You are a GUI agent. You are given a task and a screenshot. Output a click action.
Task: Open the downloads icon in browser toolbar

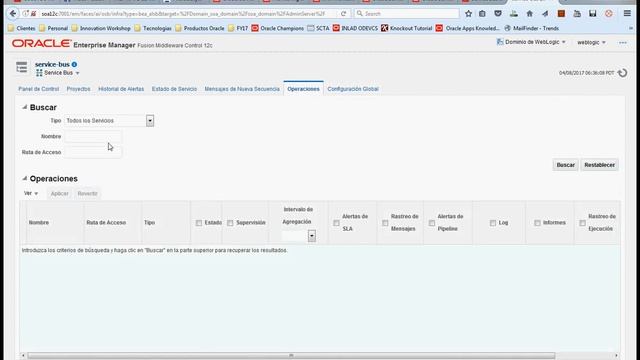(x=514, y=13)
